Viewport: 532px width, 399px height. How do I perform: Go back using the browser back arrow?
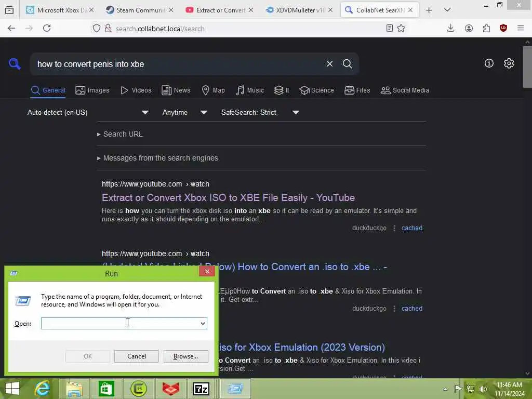click(11, 28)
